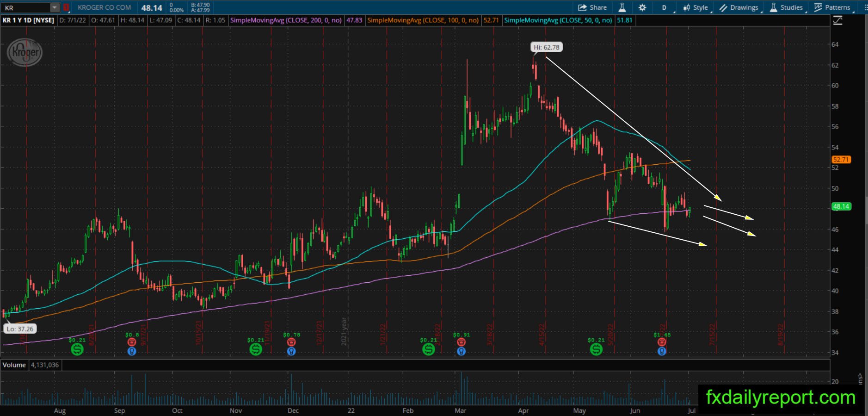Click the 64 level on price axis
The height and width of the screenshot is (416, 868).
pos(835,44)
